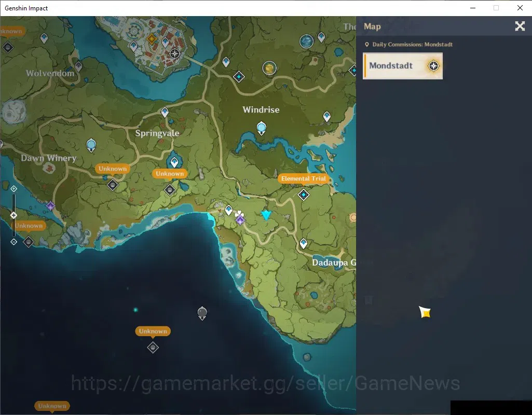Image resolution: width=532 pixels, height=415 pixels.
Task: Click the Unknown label over the sea
Action: tap(153, 331)
